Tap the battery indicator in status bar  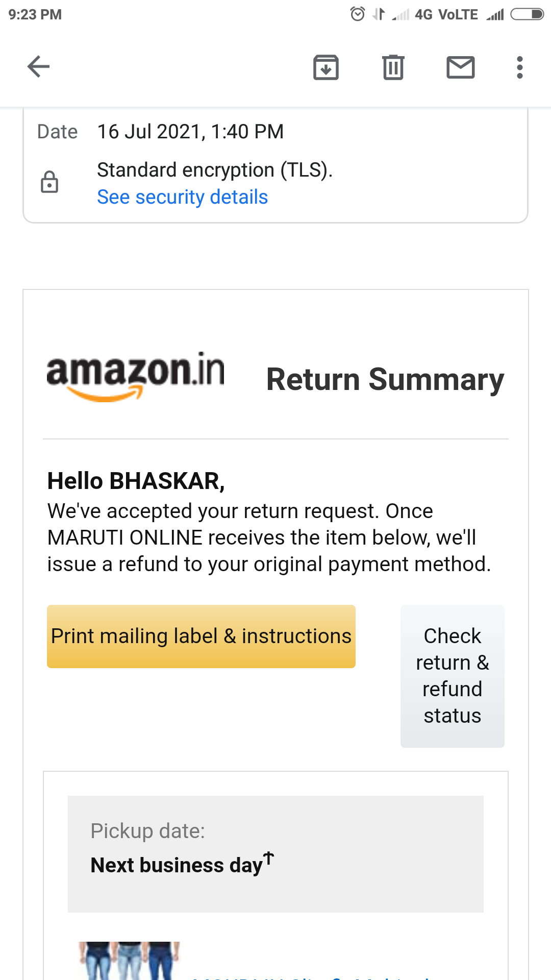(527, 14)
